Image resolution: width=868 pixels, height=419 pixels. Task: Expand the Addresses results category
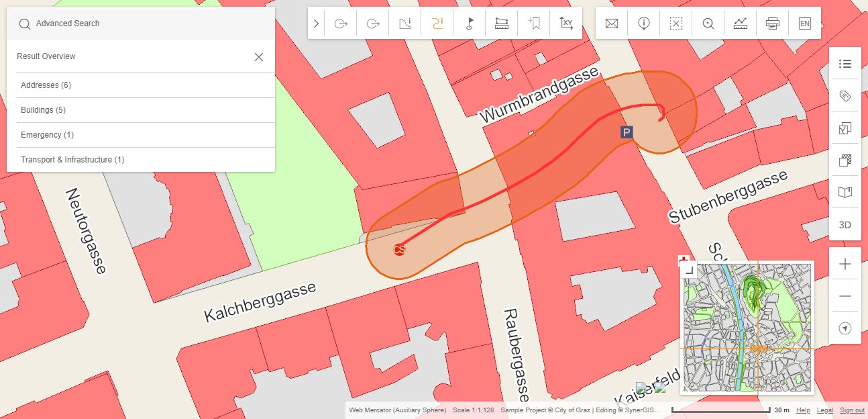(x=44, y=85)
